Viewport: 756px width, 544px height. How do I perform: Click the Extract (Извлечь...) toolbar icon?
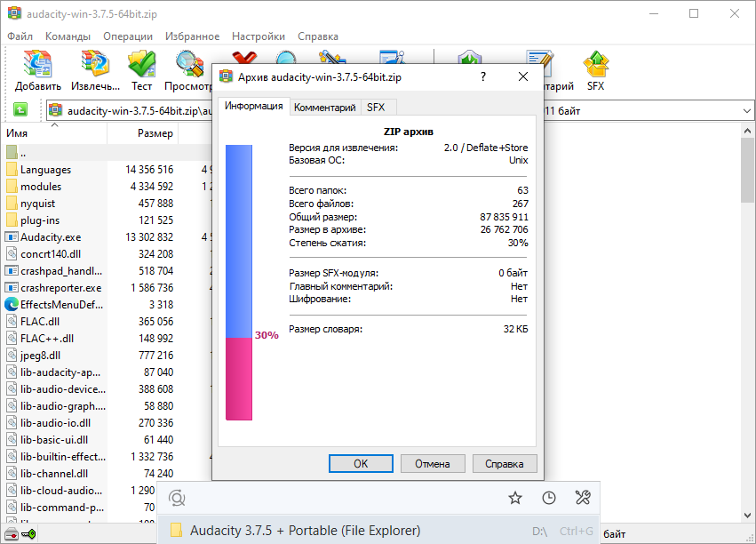95,64
